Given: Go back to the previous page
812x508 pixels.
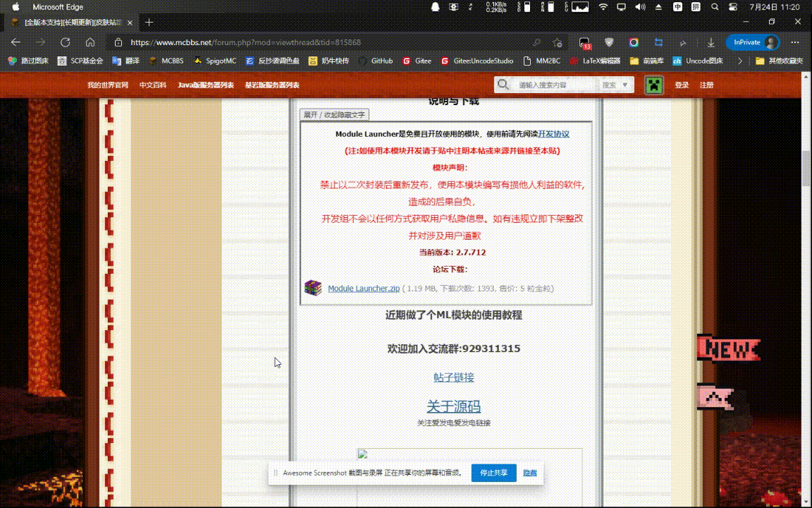Looking at the screenshot, I should pyautogui.click(x=16, y=42).
